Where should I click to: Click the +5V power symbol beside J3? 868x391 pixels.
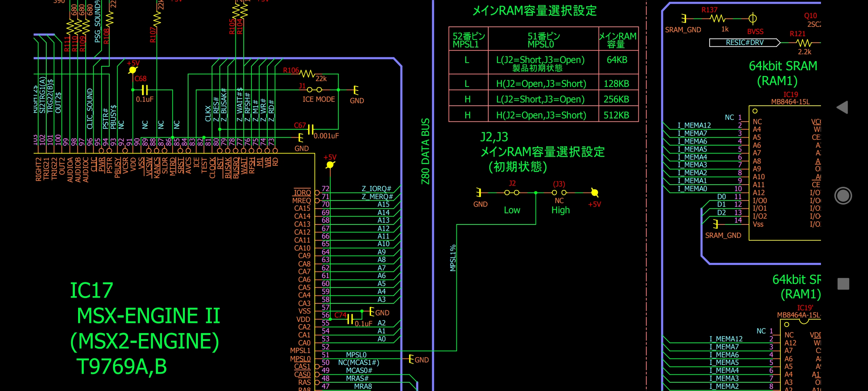595,193
